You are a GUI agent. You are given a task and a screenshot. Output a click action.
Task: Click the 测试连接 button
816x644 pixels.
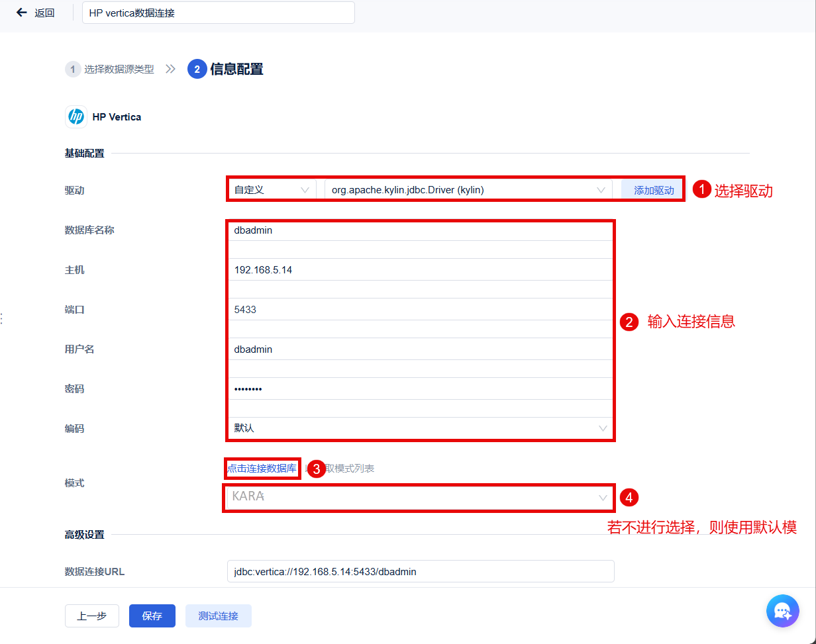(x=219, y=616)
